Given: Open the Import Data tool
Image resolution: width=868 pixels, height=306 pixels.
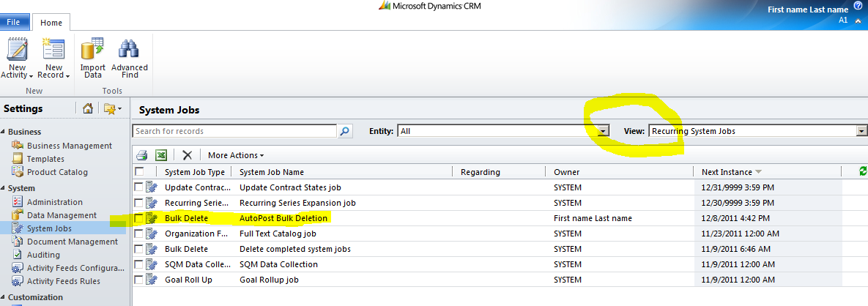Looking at the screenshot, I should 93,51.
